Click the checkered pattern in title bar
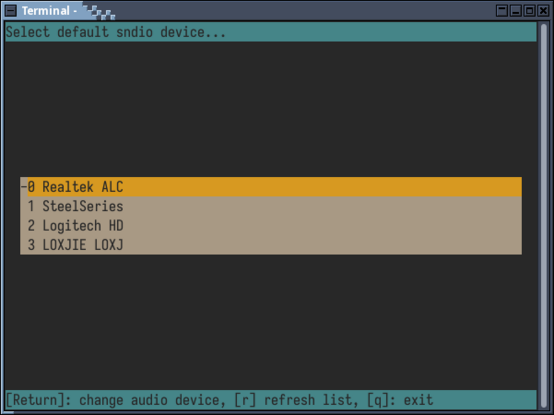The height and width of the screenshot is (415, 554). coord(100,12)
